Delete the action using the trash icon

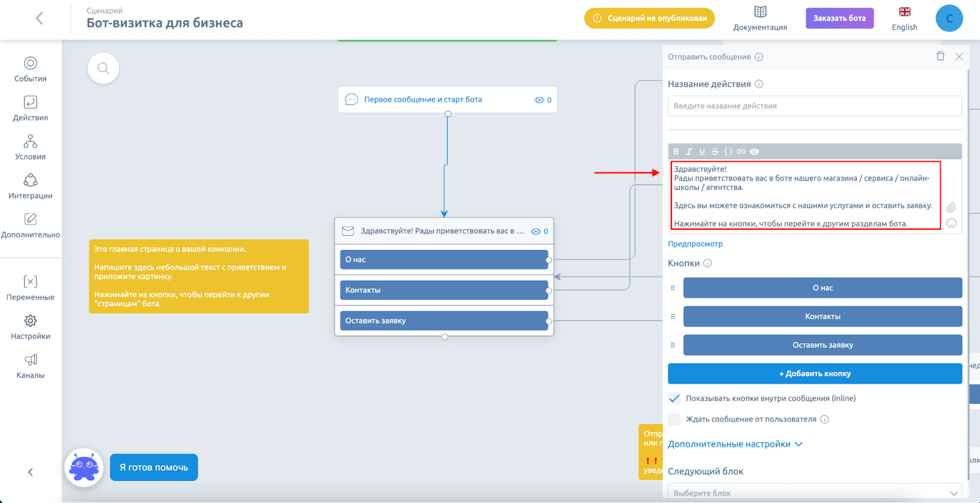(x=940, y=56)
